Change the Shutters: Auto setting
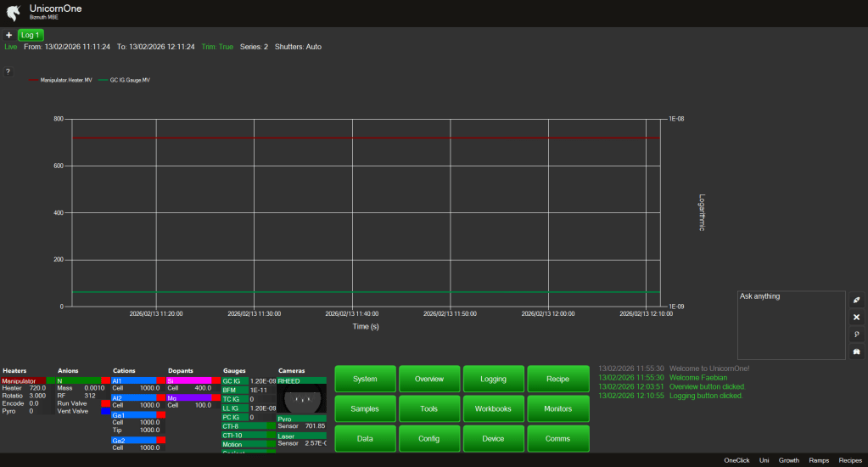Image resolution: width=868 pixels, height=467 pixels. pos(298,47)
